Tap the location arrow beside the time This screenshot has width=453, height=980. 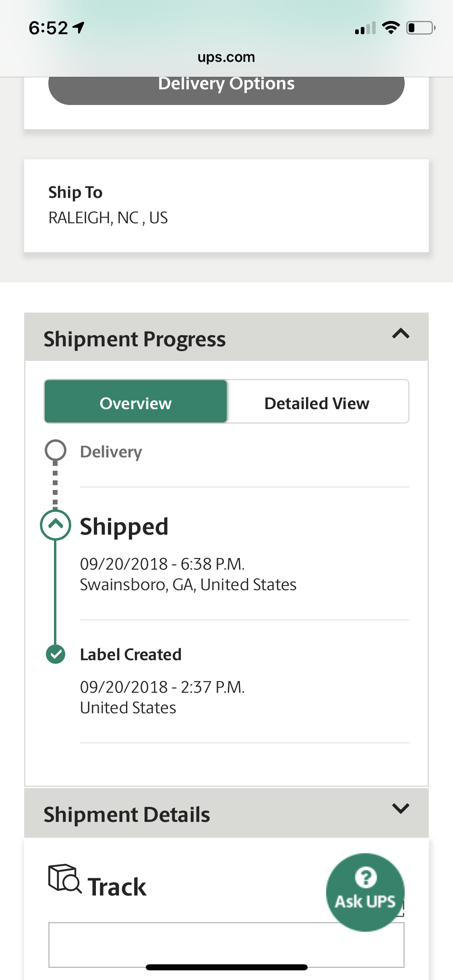(x=79, y=28)
